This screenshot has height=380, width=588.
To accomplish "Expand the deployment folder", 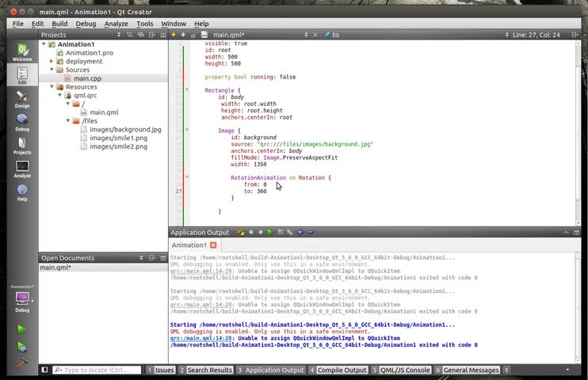I will click(52, 61).
